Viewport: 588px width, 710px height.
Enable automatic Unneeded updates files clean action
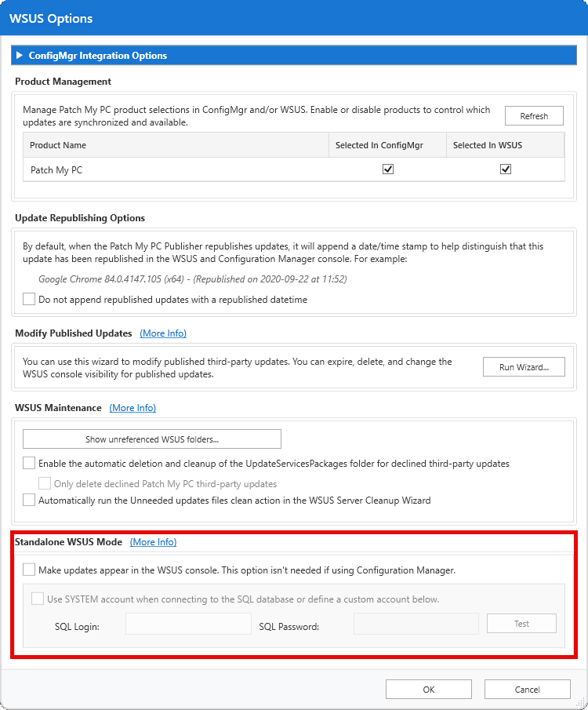(29, 500)
